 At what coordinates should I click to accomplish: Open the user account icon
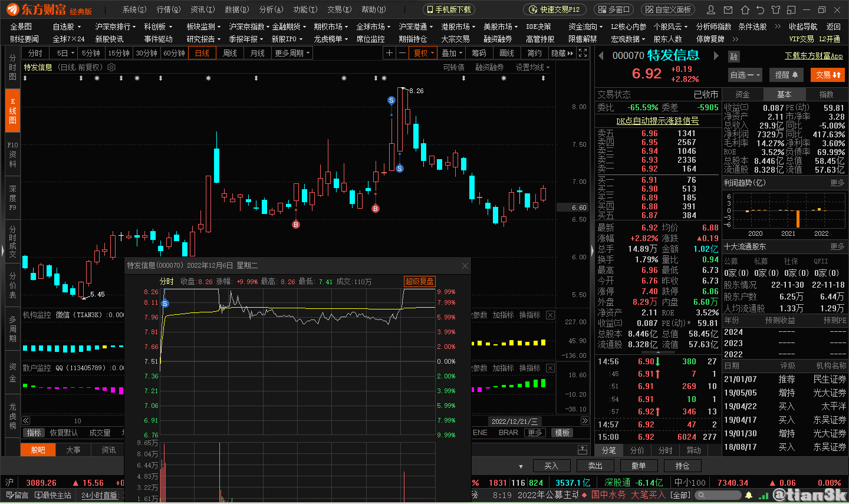click(711, 9)
